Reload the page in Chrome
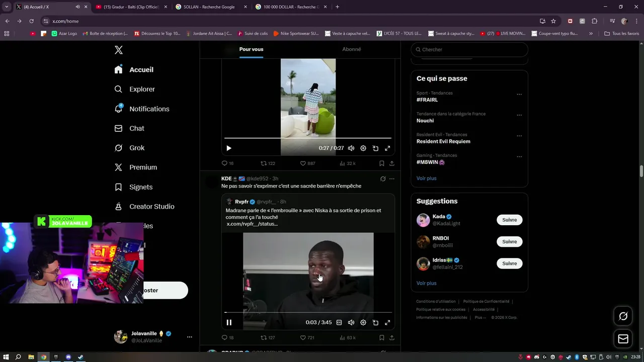644x362 pixels. point(31,21)
